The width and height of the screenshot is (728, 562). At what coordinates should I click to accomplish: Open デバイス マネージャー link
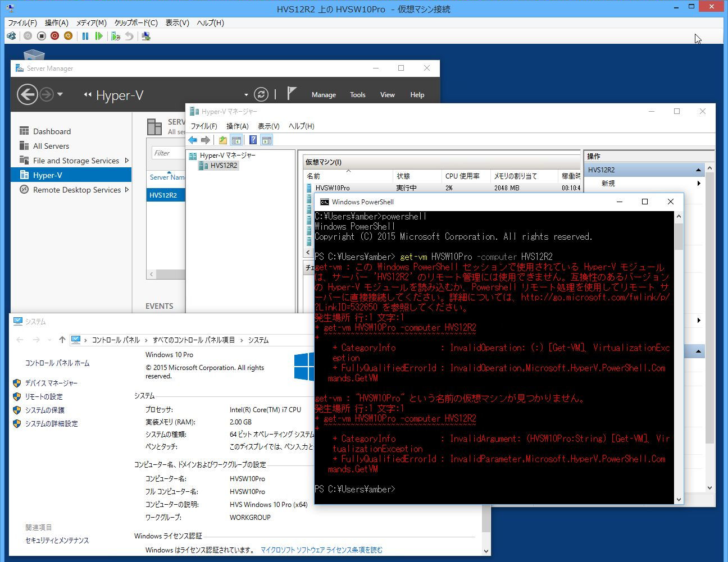tap(51, 383)
